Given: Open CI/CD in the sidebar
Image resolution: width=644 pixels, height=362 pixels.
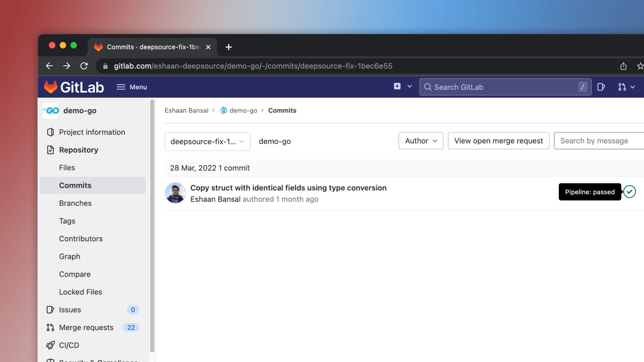Looking at the screenshot, I should click(69, 345).
